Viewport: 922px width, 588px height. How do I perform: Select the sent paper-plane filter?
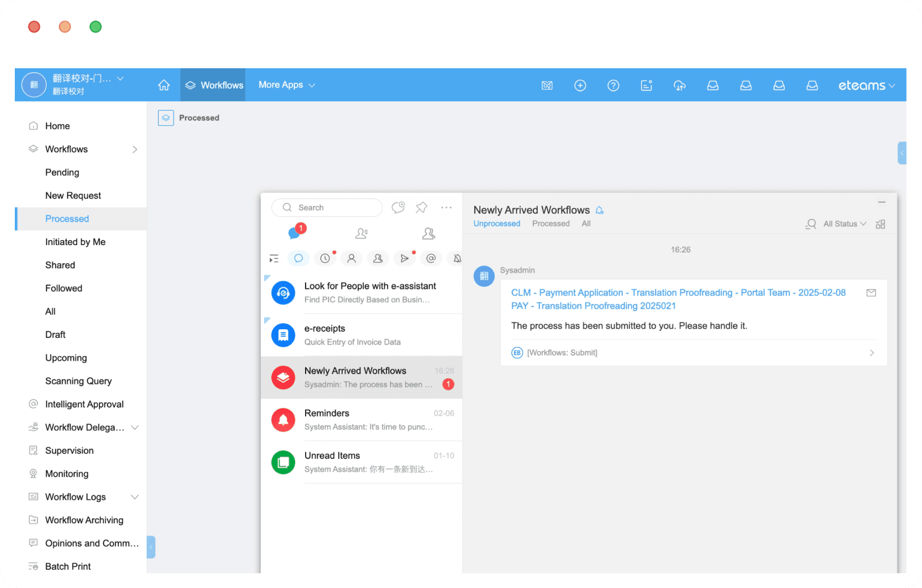point(405,258)
